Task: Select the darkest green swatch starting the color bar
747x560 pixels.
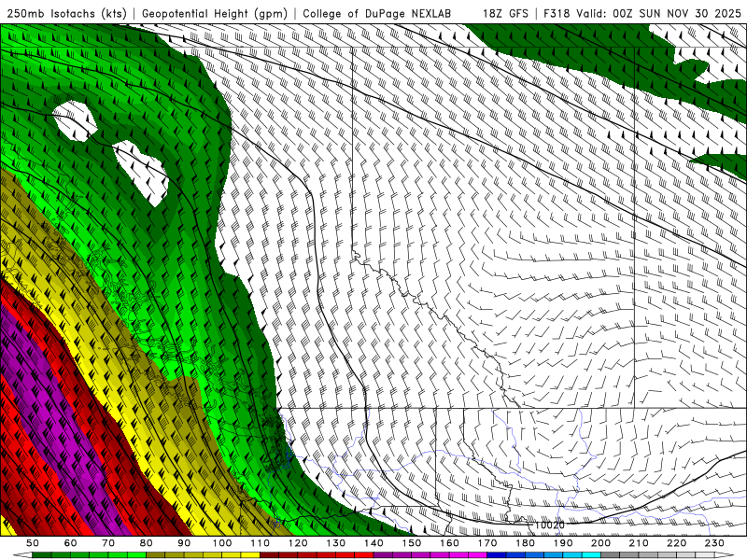Action: (41, 554)
